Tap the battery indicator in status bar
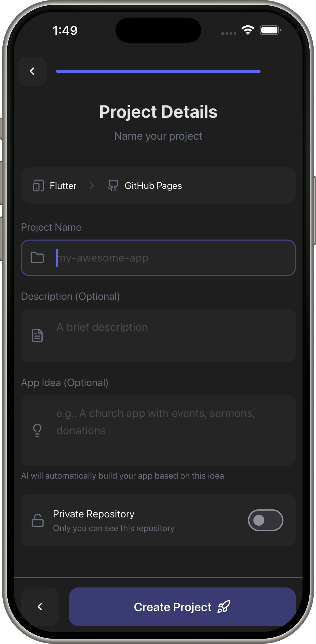The width and height of the screenshot is (316, 644). point(270,30)
